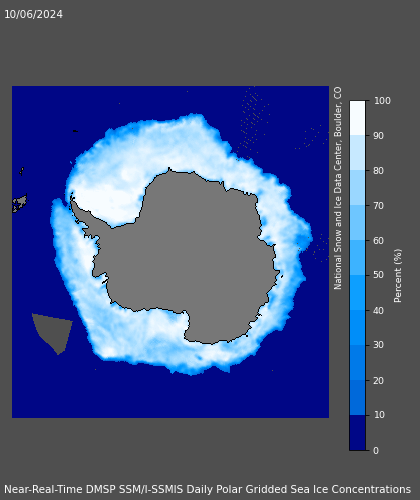Click the 70-80 percent light blue segment

[358, 187]
